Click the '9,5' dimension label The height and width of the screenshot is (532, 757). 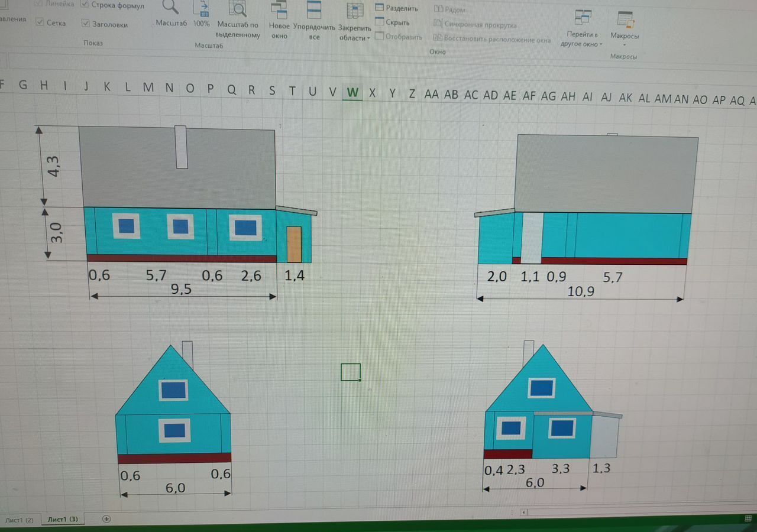coord(181,288)
